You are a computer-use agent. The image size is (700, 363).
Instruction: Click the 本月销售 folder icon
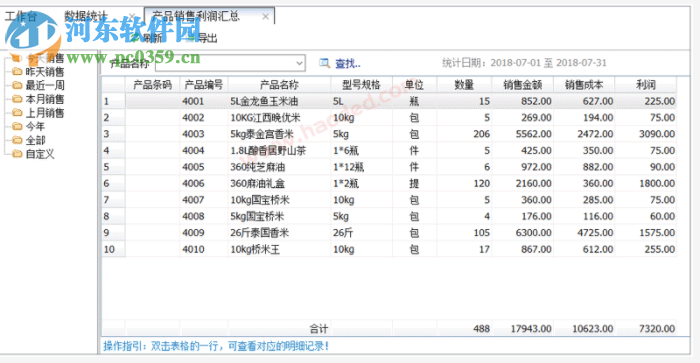click(x=17, y=99)
